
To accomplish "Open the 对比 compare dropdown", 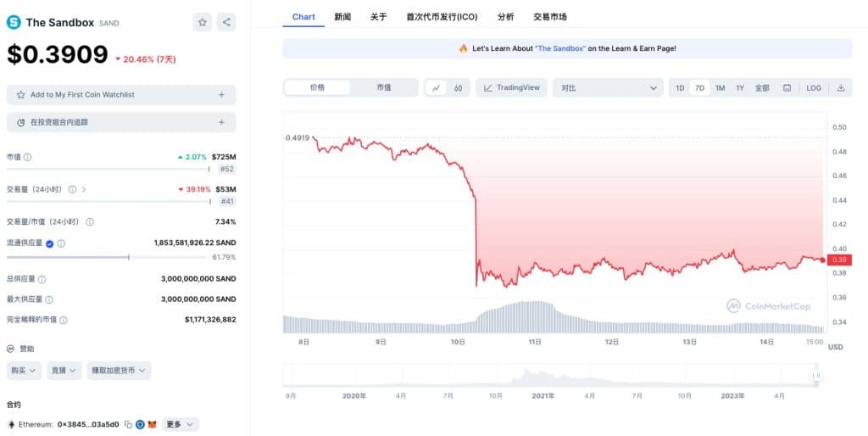I will pos(608,87).
